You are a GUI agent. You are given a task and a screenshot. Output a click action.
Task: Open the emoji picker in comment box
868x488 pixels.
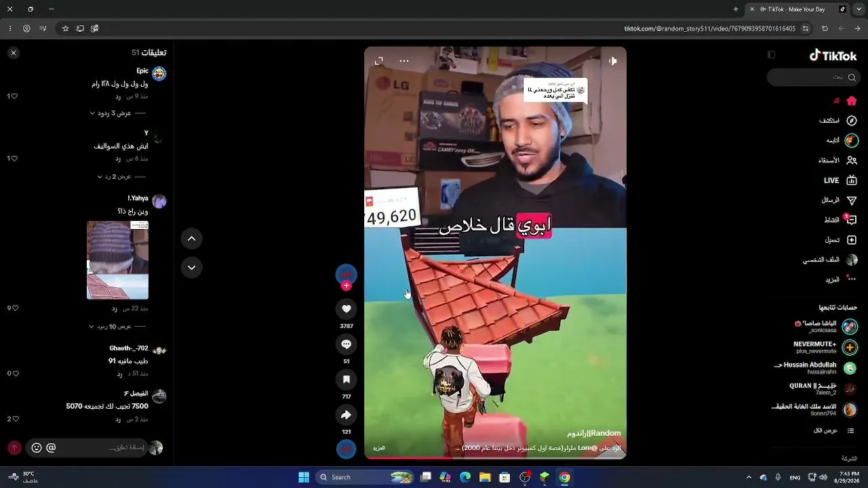(x=37, y=448)
